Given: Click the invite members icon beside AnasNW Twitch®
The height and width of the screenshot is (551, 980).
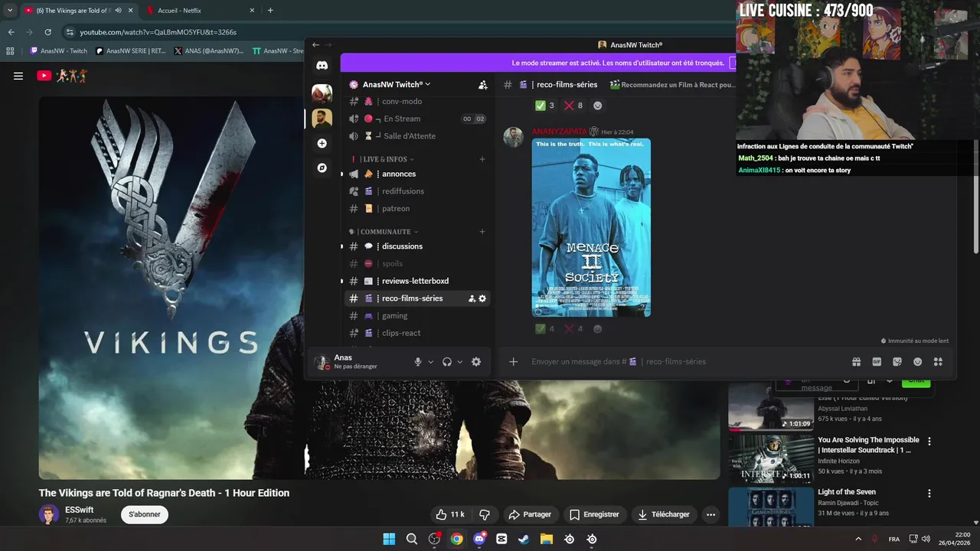Looking at the screenshot, I should tap(482, 85).
